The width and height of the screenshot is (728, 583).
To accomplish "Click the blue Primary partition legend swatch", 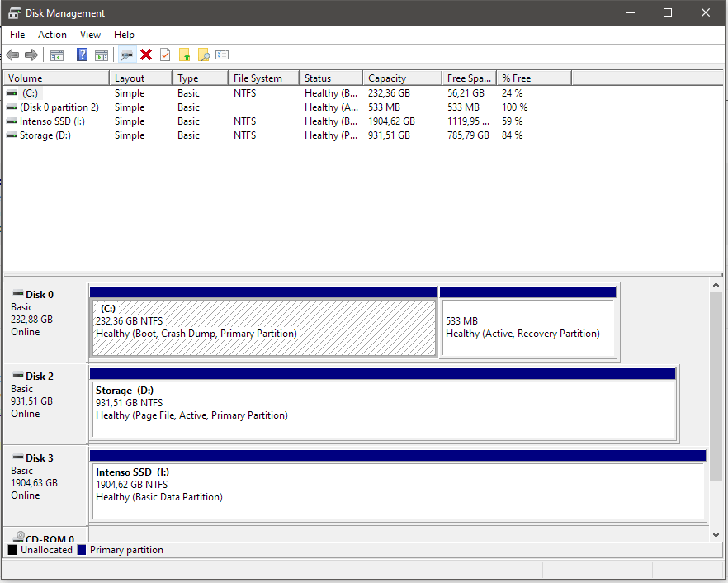I will (82, 550).
